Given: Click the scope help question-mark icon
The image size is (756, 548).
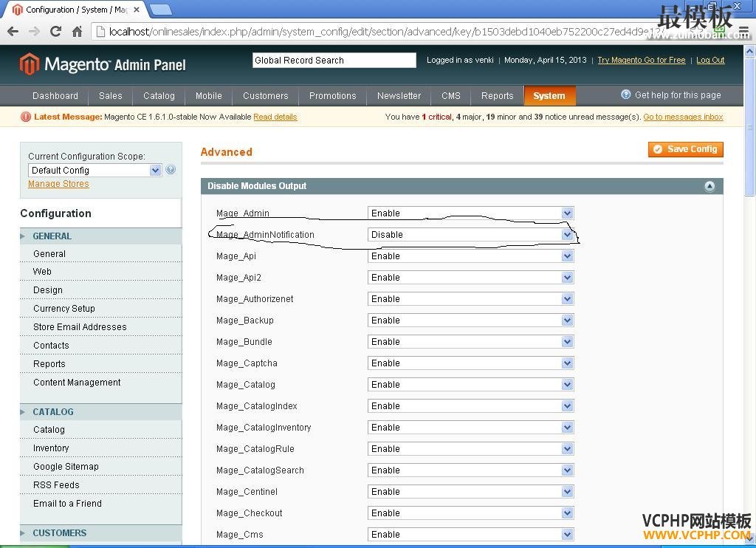Looking at the screenshot, I should (x=171, y=170).
